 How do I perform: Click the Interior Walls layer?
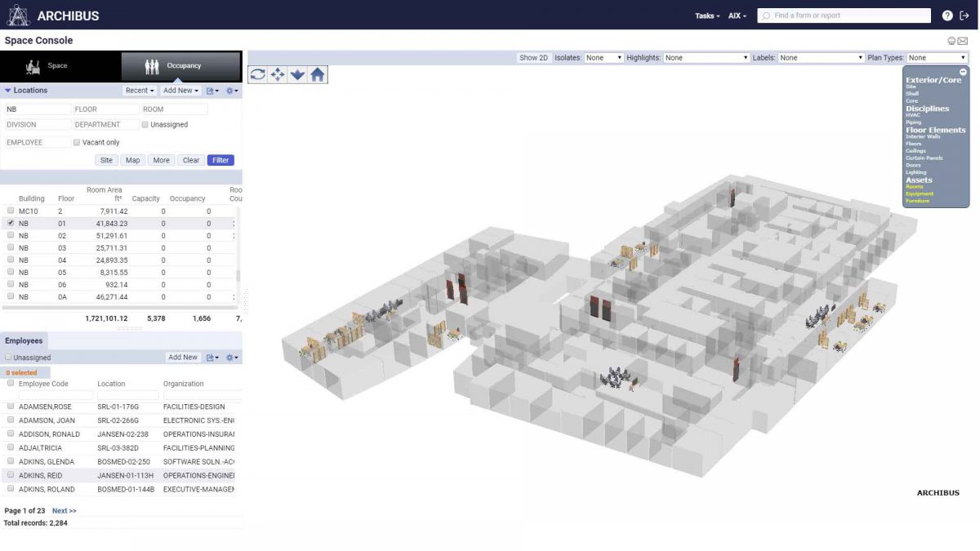pyautogui.click(x=923, y=137)
